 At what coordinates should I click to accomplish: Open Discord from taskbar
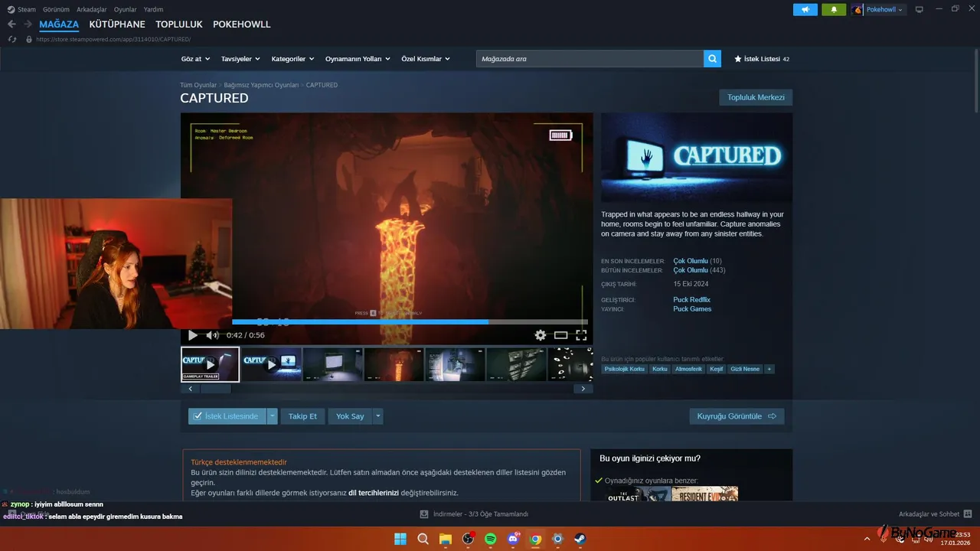(x=513, y=539)
